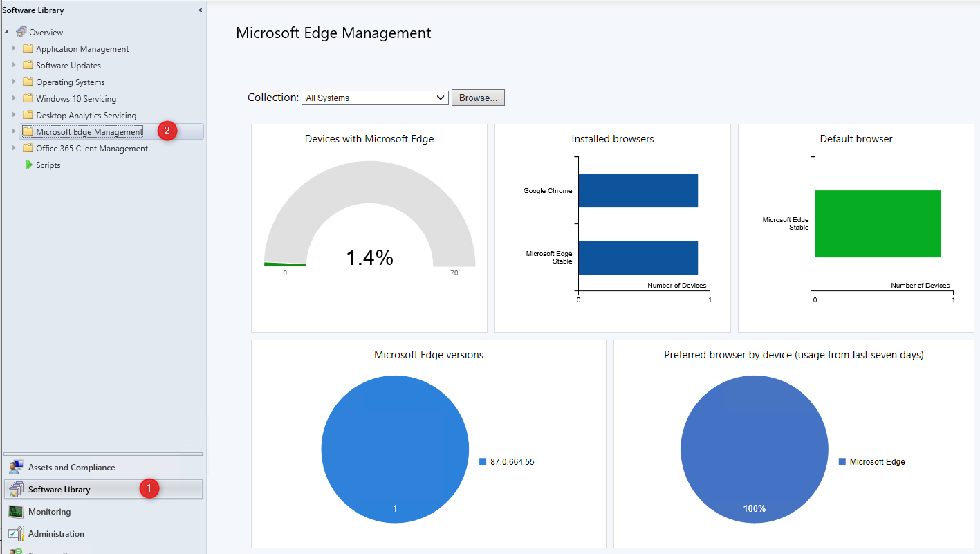Viewport: 980px width, 554px height.
Task: Click the Default browser chart title
Action: tap(856, 139)
